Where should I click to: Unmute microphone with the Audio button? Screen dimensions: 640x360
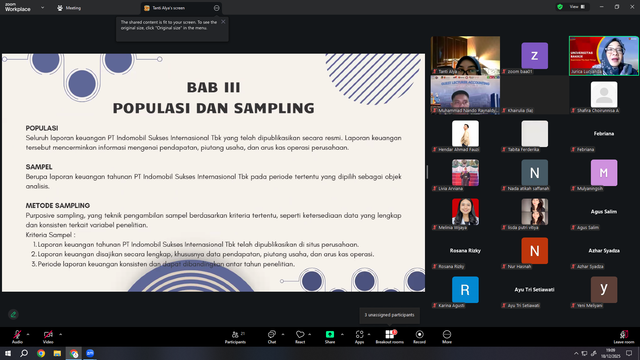click(17, 336)
